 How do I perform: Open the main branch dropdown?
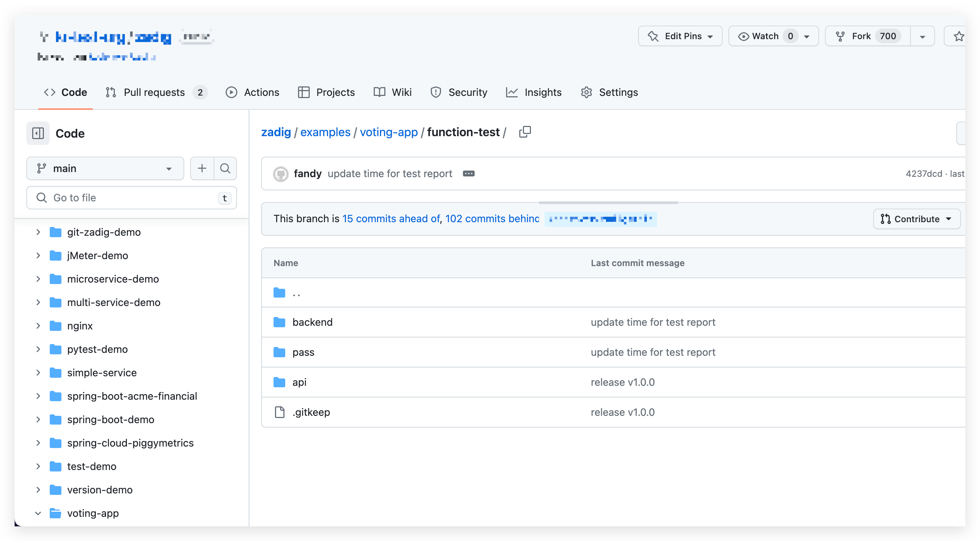pos(105,168)
